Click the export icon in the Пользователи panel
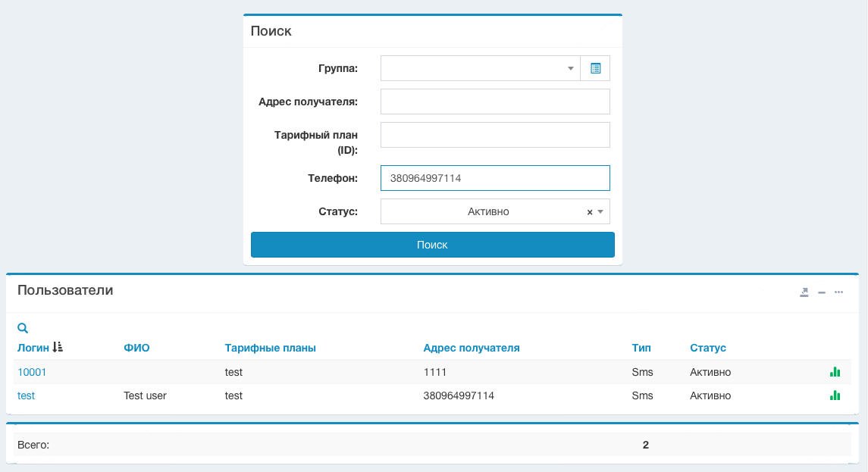 [804, 292]
